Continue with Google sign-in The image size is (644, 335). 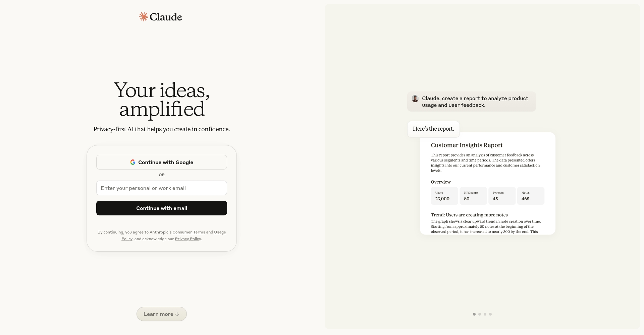(162, 162)
